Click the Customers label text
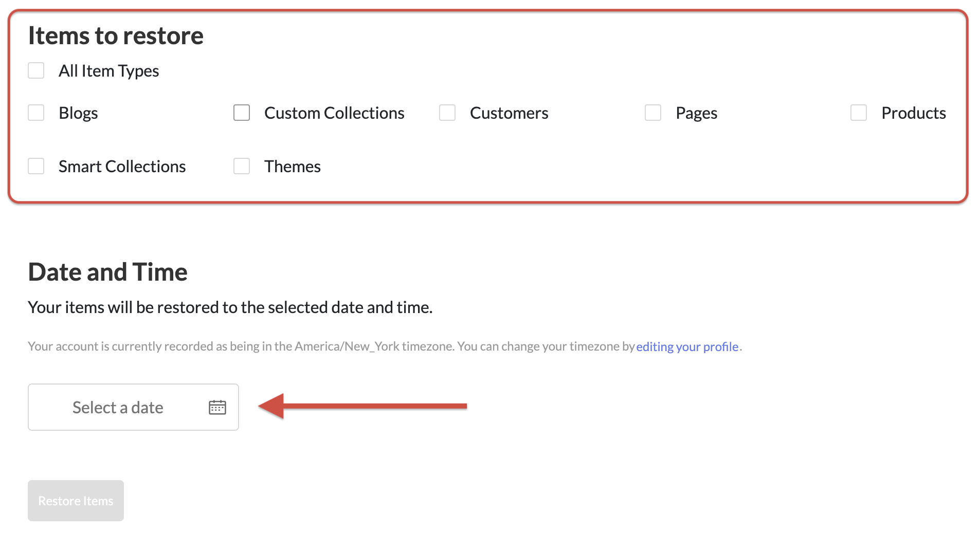The height and width of the screenshot is (549, 980). point(509,113)
